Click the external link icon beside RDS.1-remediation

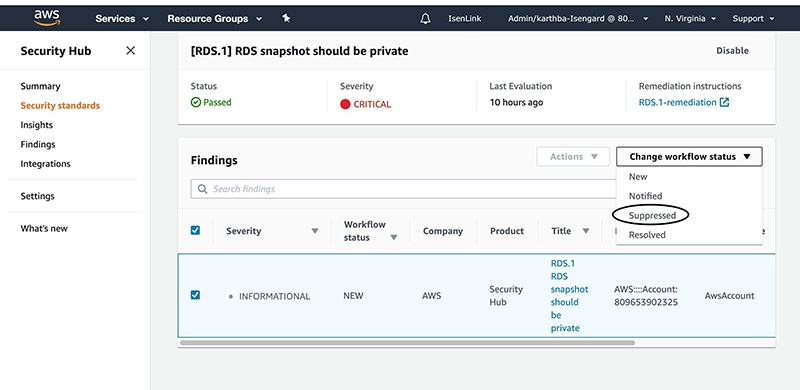tap(724, 102)
